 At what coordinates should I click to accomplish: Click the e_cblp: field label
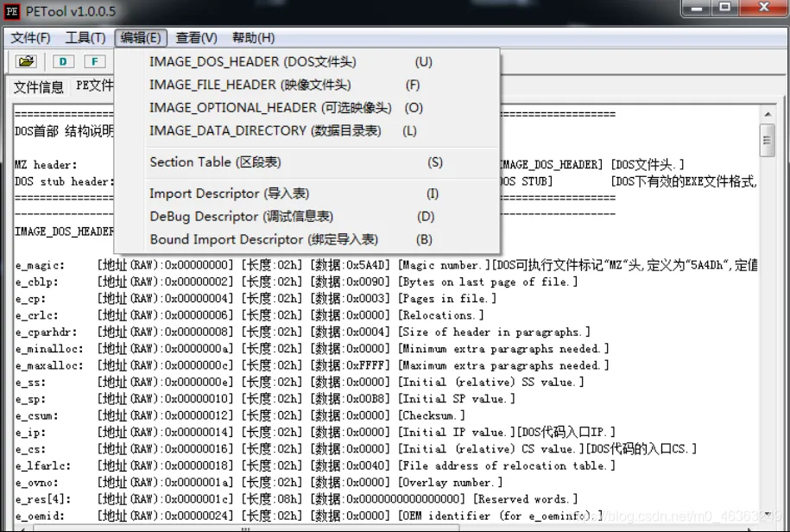coord(36,282)
